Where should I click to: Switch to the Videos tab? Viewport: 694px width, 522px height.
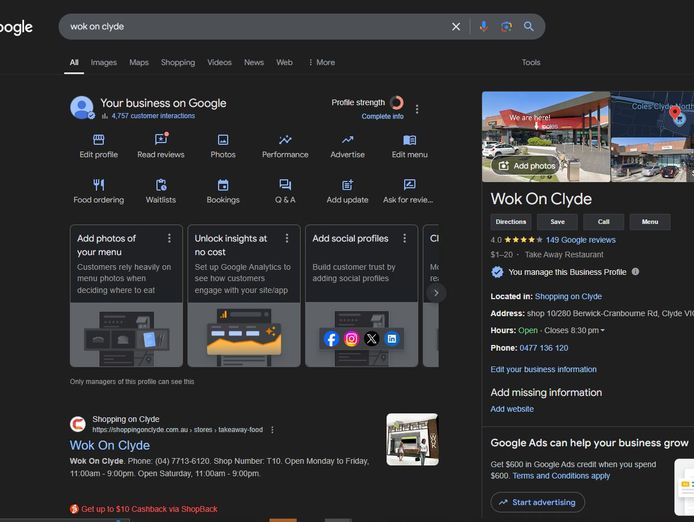coord(220,62)
